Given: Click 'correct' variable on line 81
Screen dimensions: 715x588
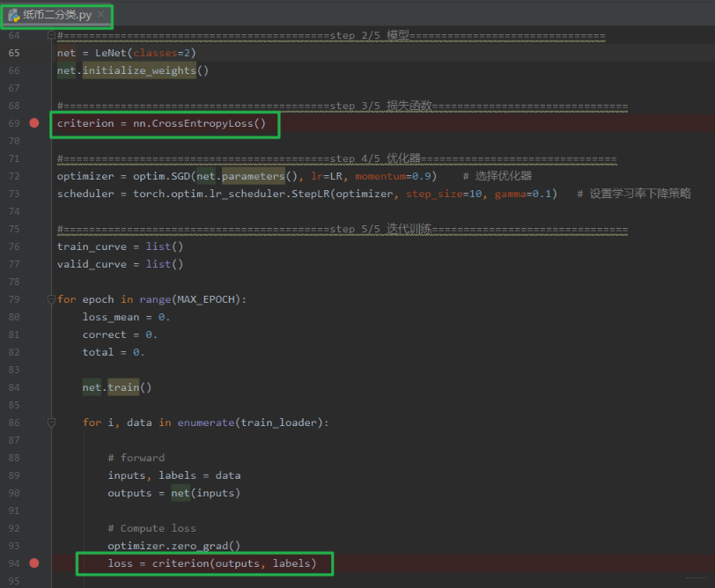Looking at the screenshot, I should click(105, 334).
